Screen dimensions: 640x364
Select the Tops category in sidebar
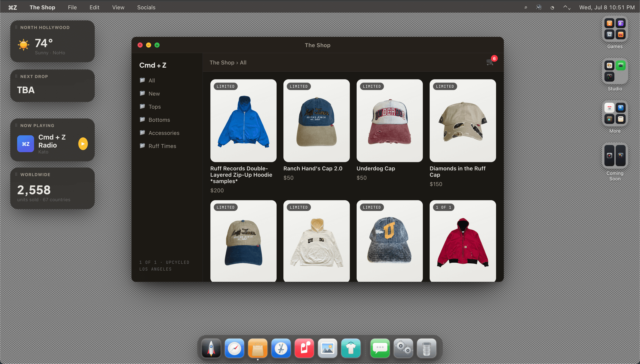[167, 107]
